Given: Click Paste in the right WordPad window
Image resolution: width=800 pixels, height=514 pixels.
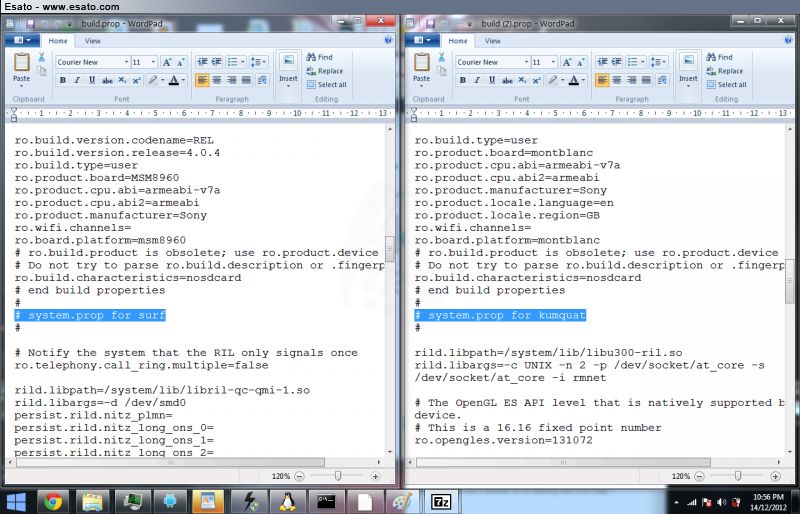Looking at the screenshot, I should pyautogui.click(x=421, y=68).
